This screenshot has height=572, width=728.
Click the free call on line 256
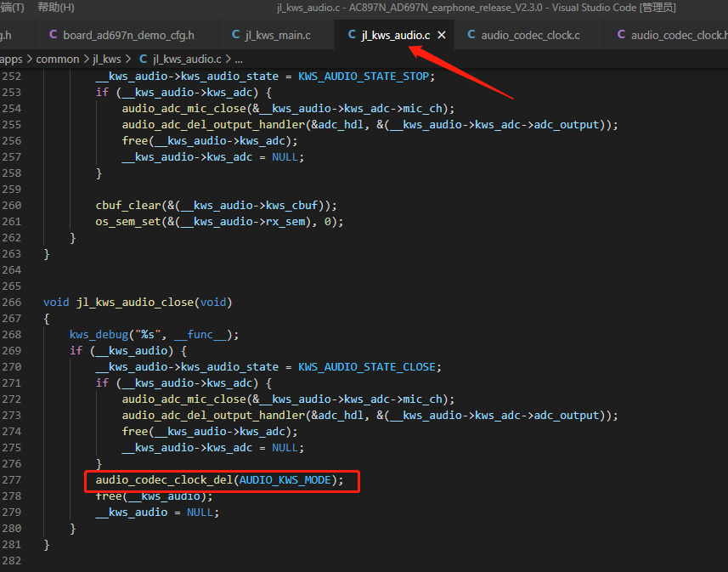click(135, 141)
